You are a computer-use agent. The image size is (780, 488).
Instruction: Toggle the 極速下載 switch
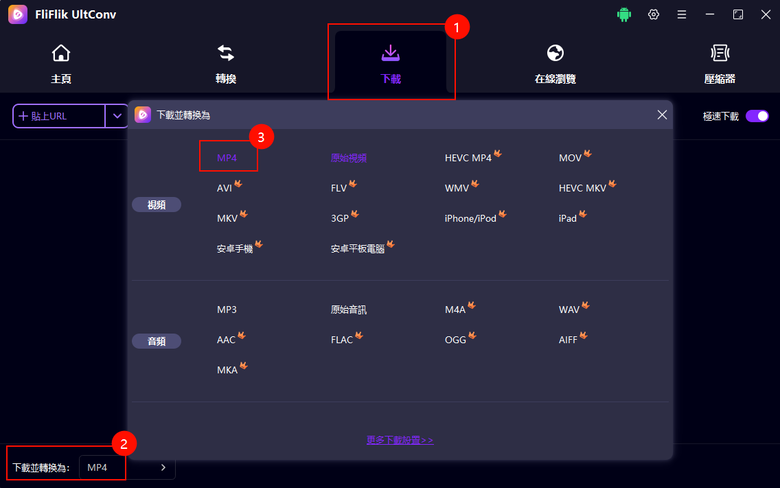(757, 116)
